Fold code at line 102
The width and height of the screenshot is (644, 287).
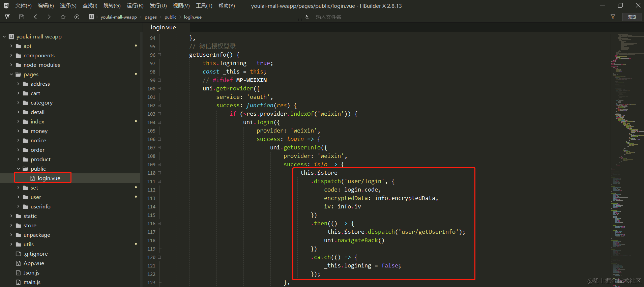159,105
